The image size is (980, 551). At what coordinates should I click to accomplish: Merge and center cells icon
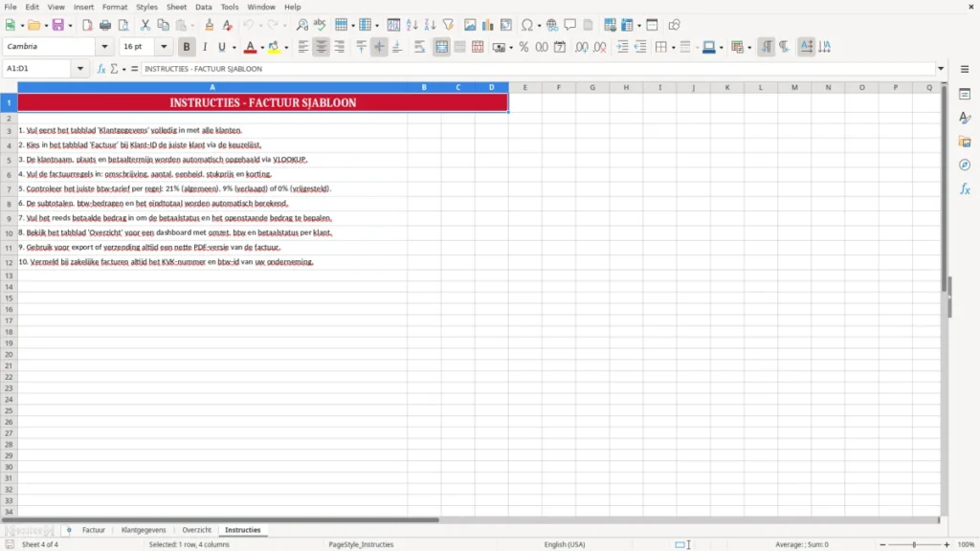click(442, 47)
